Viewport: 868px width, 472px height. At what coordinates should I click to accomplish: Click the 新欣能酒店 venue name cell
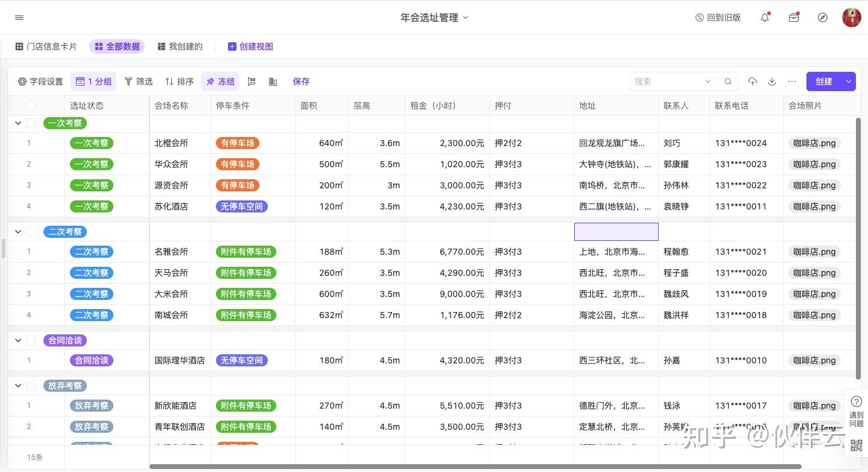pyautogui.click(x=180, y=406)
